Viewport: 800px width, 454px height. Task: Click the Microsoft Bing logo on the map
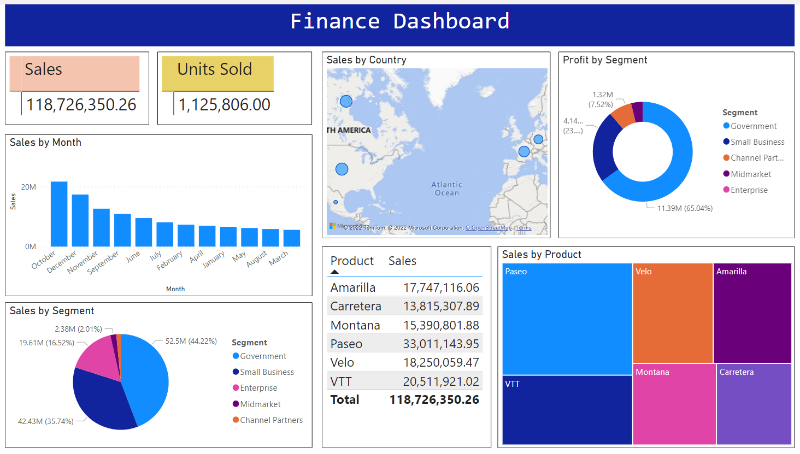[x=334, y=227]
